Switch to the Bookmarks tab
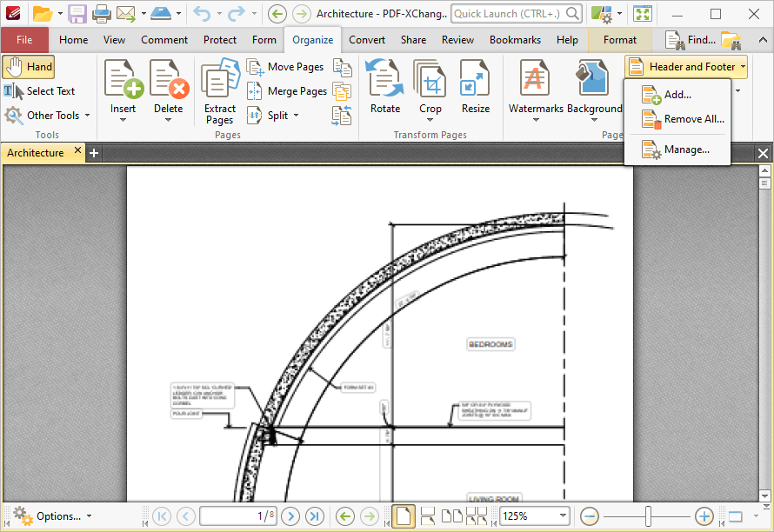 click(515, 40)
